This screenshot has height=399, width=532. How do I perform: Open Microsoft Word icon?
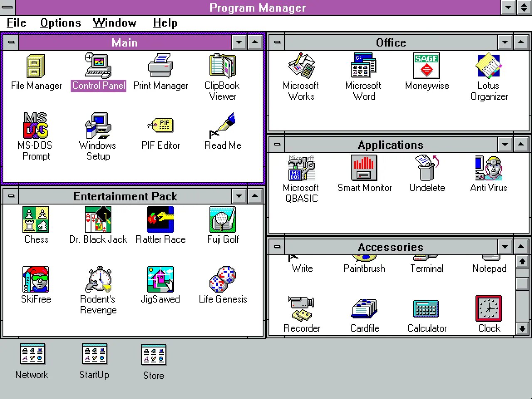(364, 66)
